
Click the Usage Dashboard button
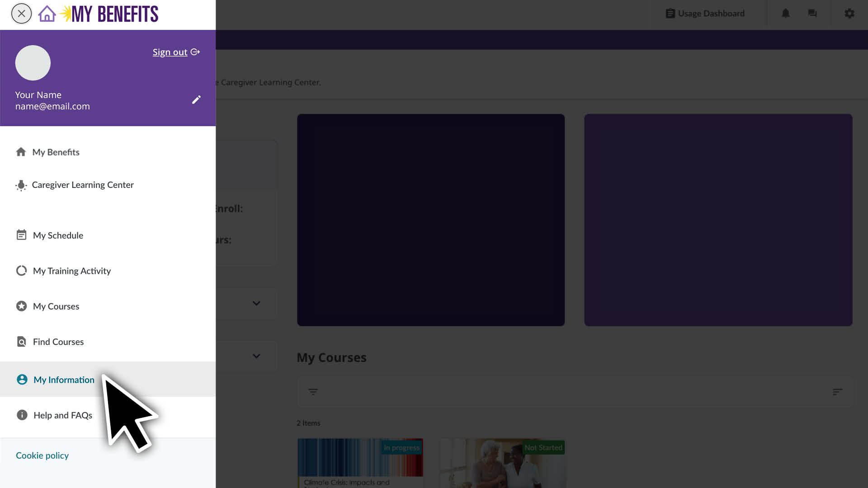click(x=705, y=14)
